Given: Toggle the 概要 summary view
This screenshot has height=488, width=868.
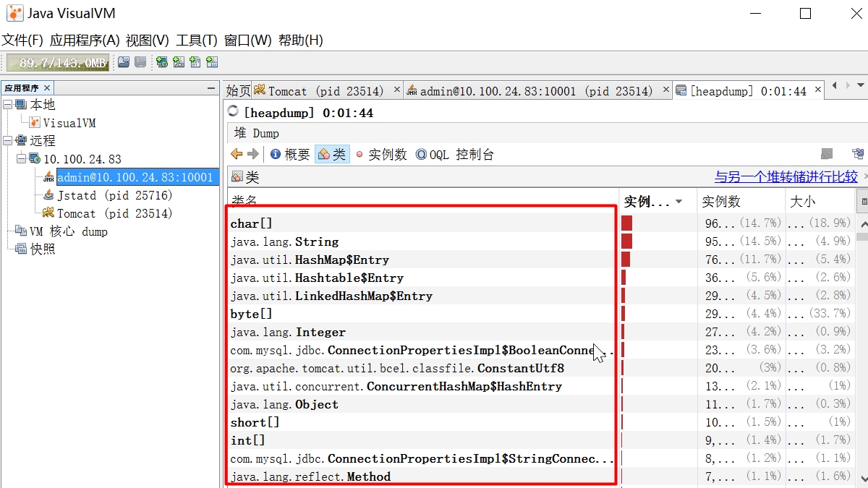Looking at the screenshot, I should click(x=290, y=154).
